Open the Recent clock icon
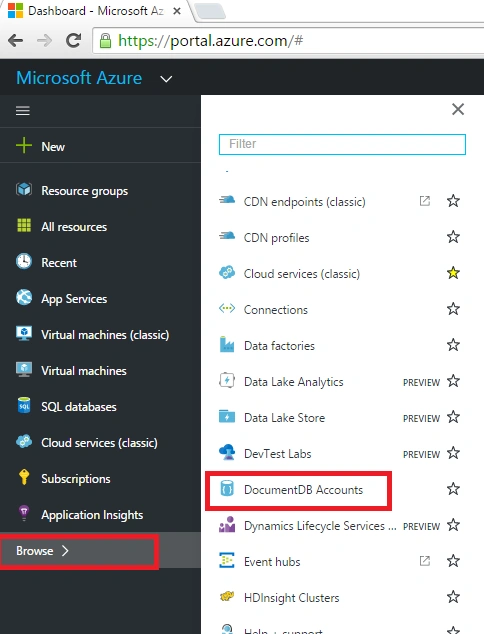484x634 pixels. [24, 261]
